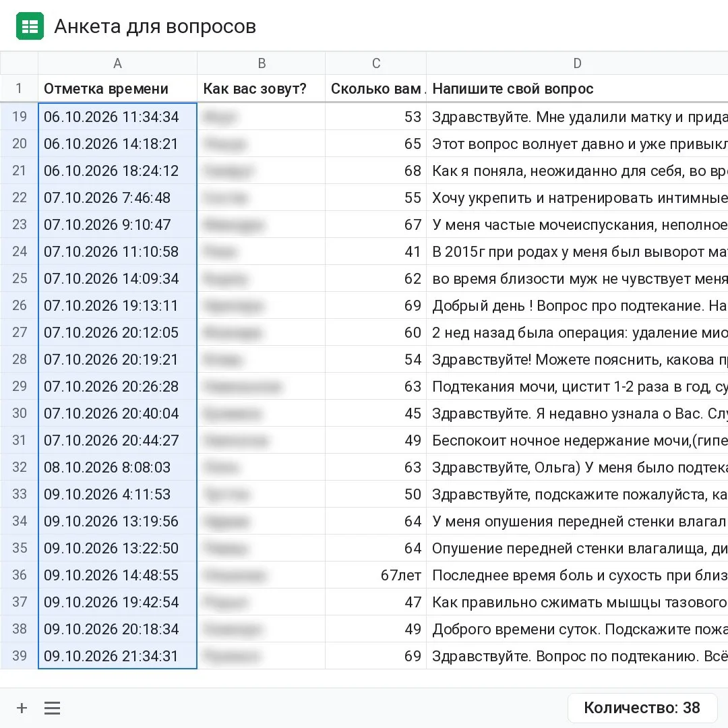Click the Как вас зовут? header cell
Viewport: 728px width, 728px height.
click(262, 88)
